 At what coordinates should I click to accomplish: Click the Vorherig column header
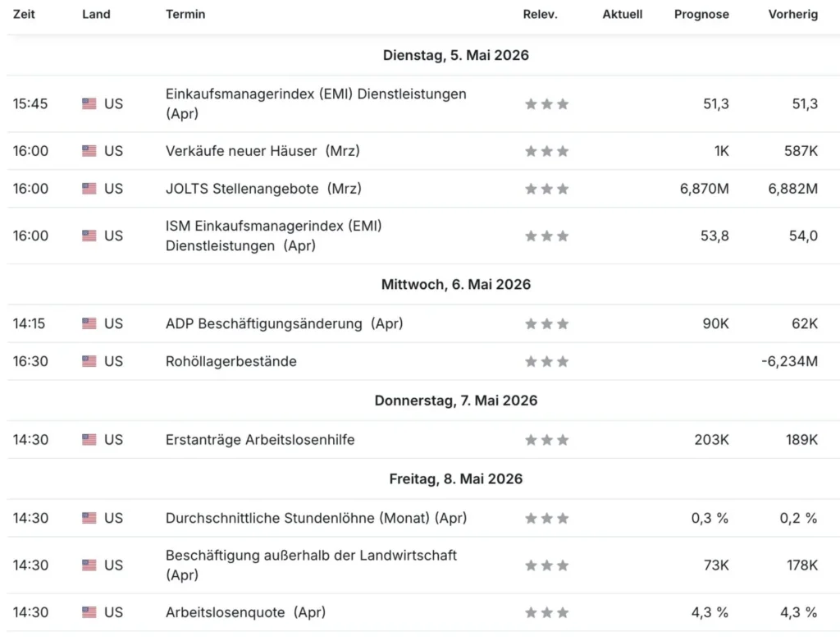[793, 15]
